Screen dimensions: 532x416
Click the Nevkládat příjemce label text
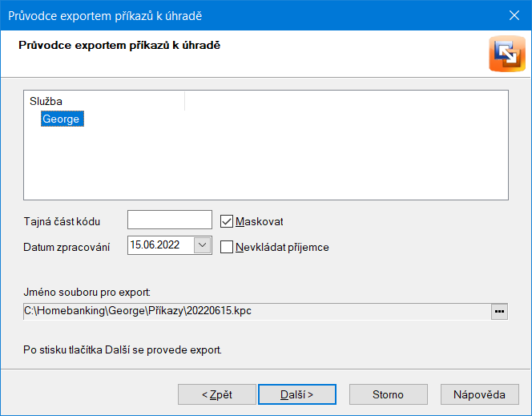[x=282, y=247]
